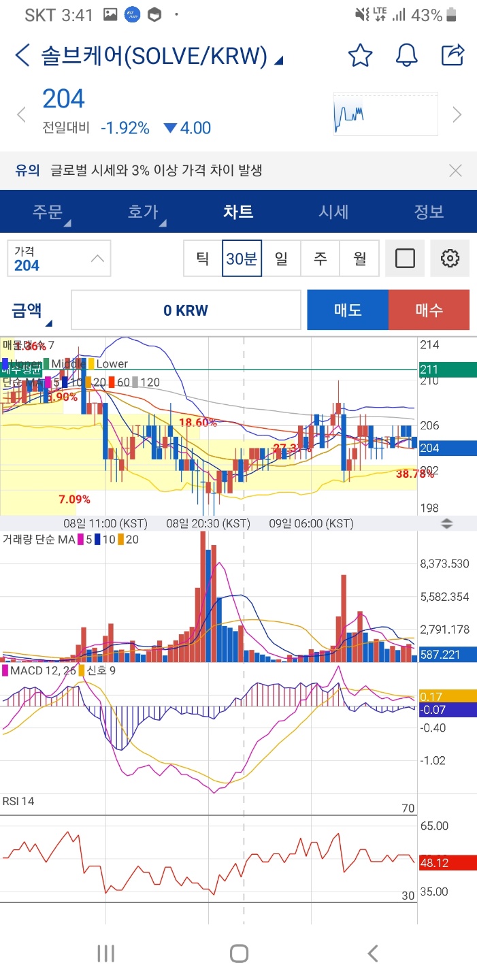
Task: Tap battery 43% status indicator
Action: 435,14
